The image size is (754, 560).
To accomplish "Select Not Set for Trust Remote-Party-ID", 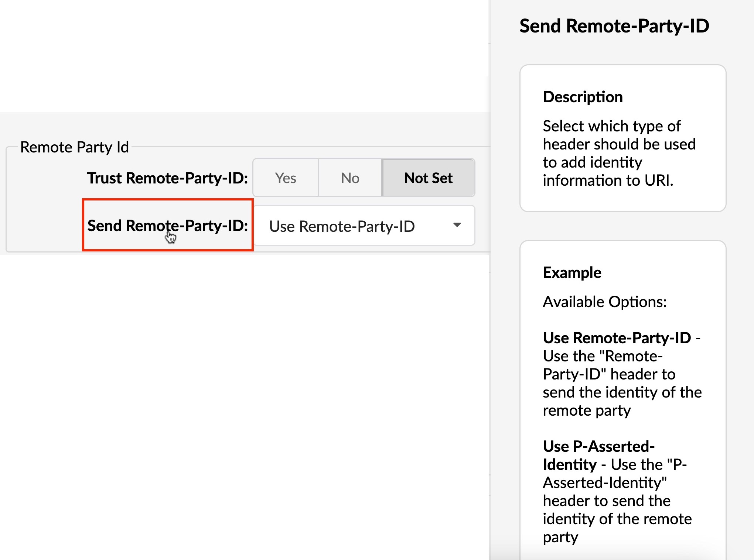I will [x=429, y=178].
